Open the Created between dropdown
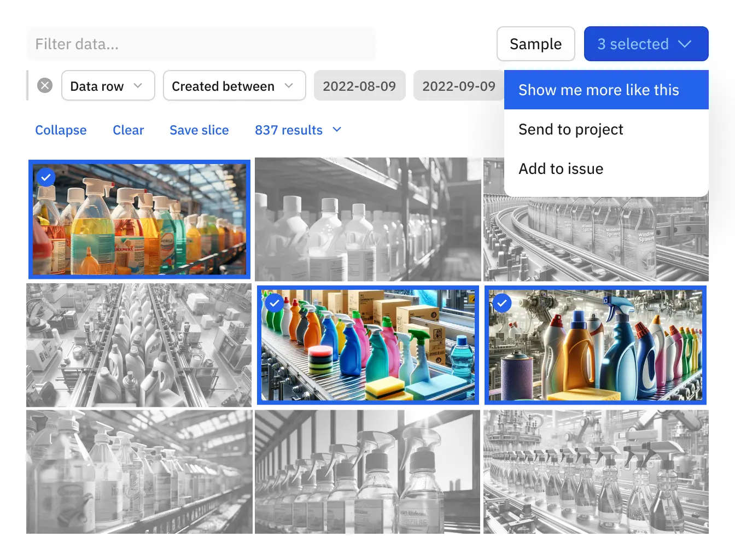The height and width of the screenshot is (560, 735). point(234,85)
